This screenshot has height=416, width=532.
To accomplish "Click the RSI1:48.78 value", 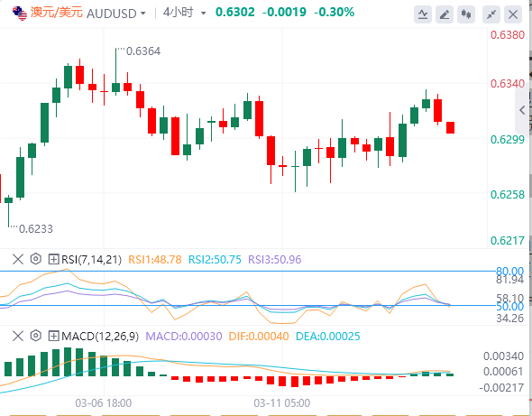I will coord(155,260).
